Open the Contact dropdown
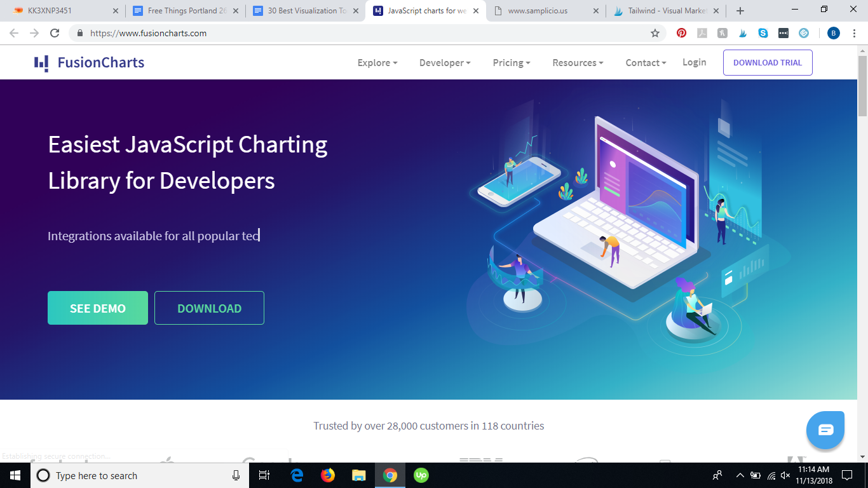This screenshot has height=488, width=868. [x=646, y=63]
